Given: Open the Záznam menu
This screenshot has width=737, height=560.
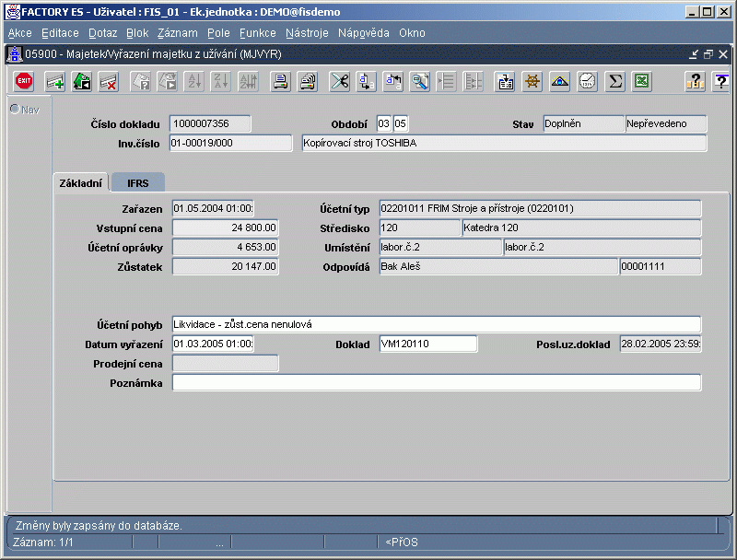Looking at the screenshot, I should (177, 33).
